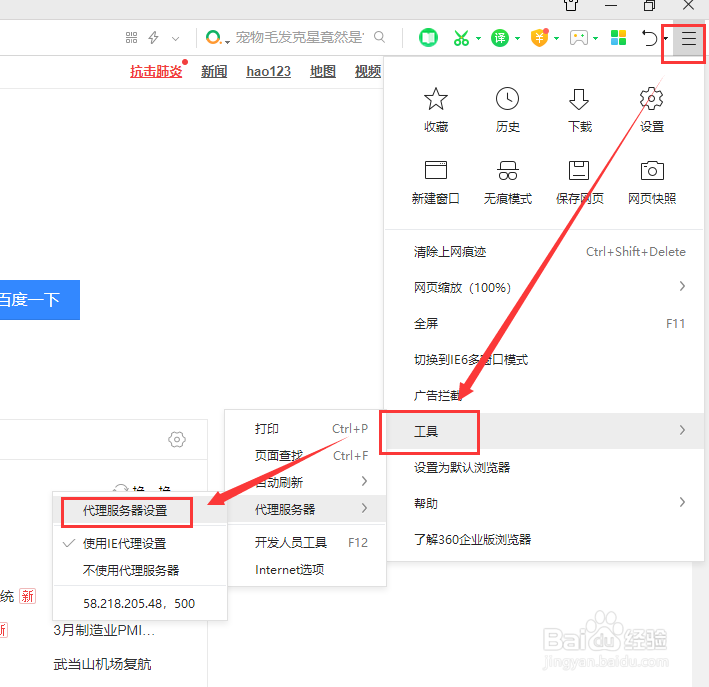Open the main hamburger menu button
The image size is (709, 687).
coord(689,38)
